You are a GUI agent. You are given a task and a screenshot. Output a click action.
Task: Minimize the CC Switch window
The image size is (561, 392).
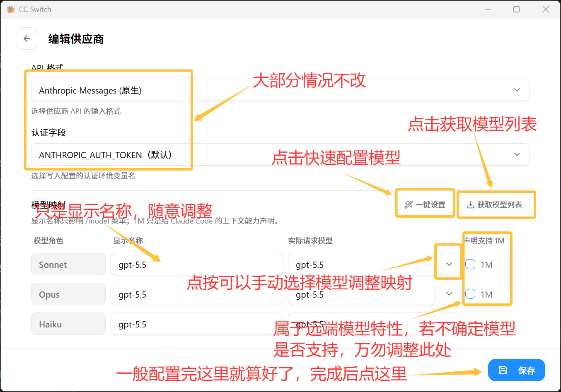tap(488, 9)
